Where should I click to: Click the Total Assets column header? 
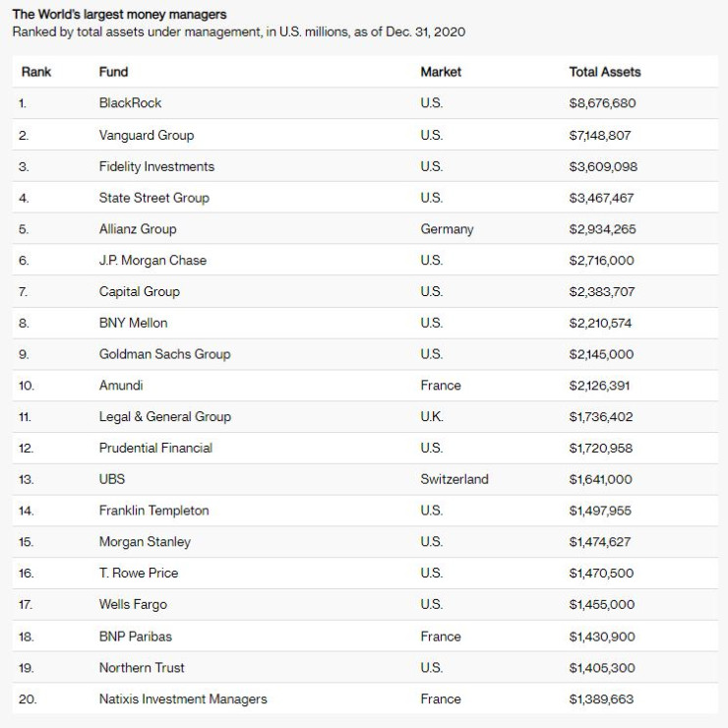pos(604,72)
